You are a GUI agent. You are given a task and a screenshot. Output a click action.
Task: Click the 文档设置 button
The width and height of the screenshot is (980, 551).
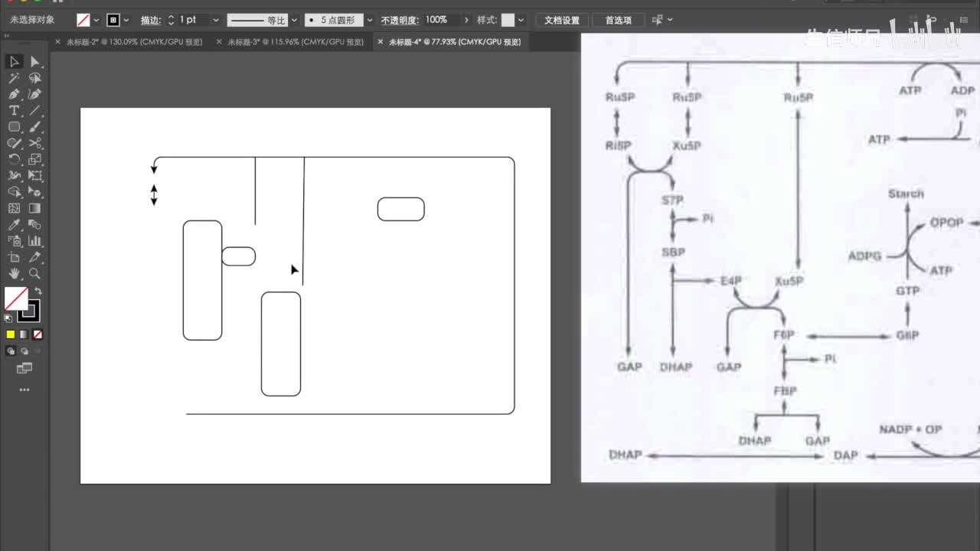point(562,20)
